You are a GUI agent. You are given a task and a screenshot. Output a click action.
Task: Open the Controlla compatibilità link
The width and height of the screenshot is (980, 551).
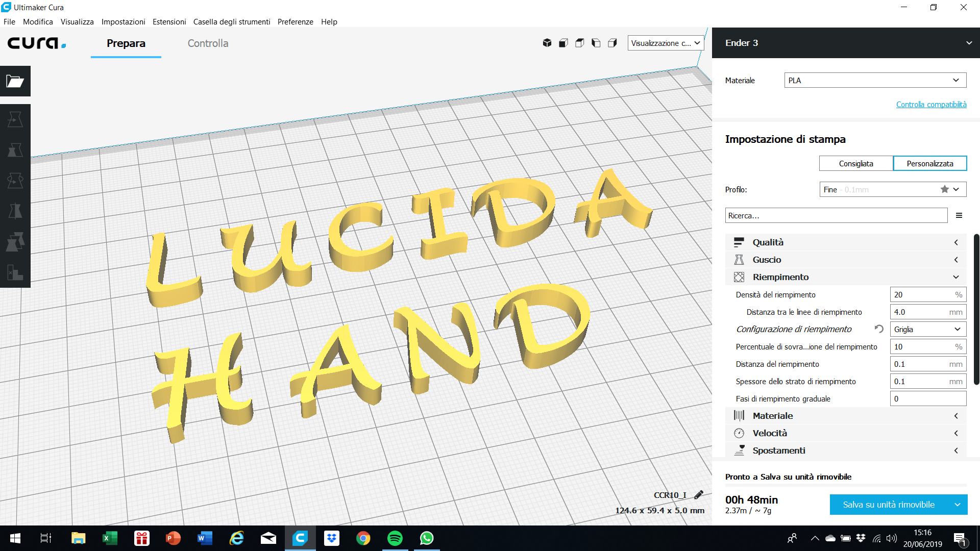pos(931,104)
